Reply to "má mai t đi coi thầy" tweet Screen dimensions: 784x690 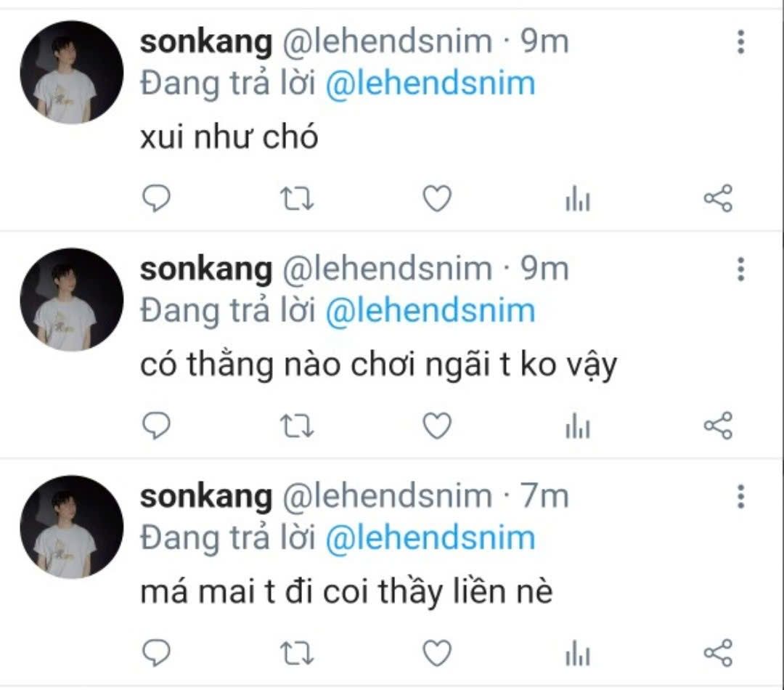coord(157,653)
